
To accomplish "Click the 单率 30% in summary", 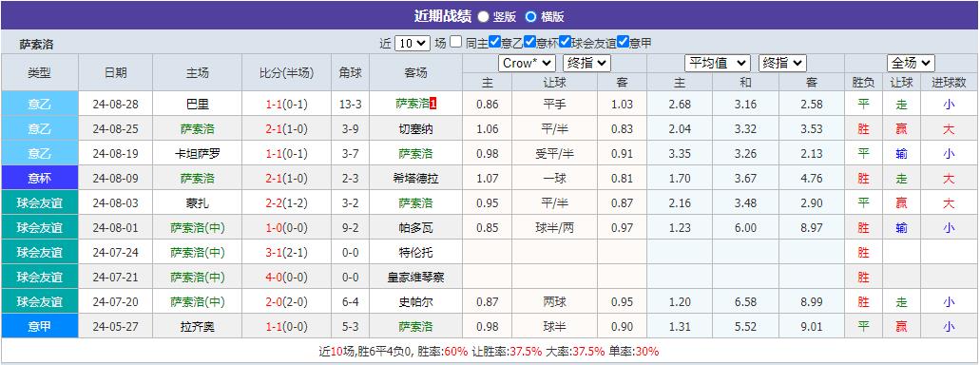I will (647, 352).
